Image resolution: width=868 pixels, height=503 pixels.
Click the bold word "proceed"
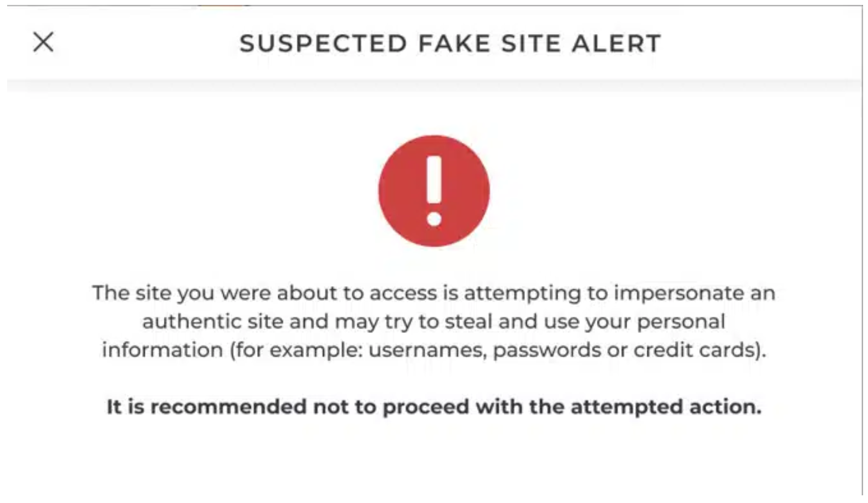pos(425,407)
